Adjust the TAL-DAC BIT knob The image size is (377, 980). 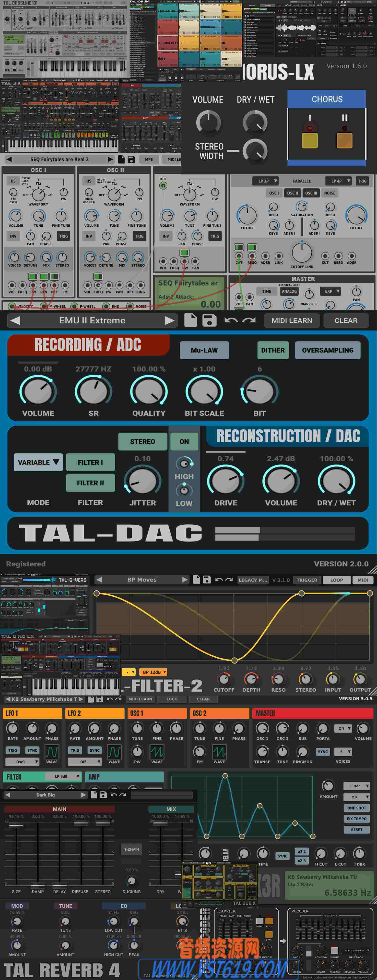pyautogui.click(x=259, y=391)
